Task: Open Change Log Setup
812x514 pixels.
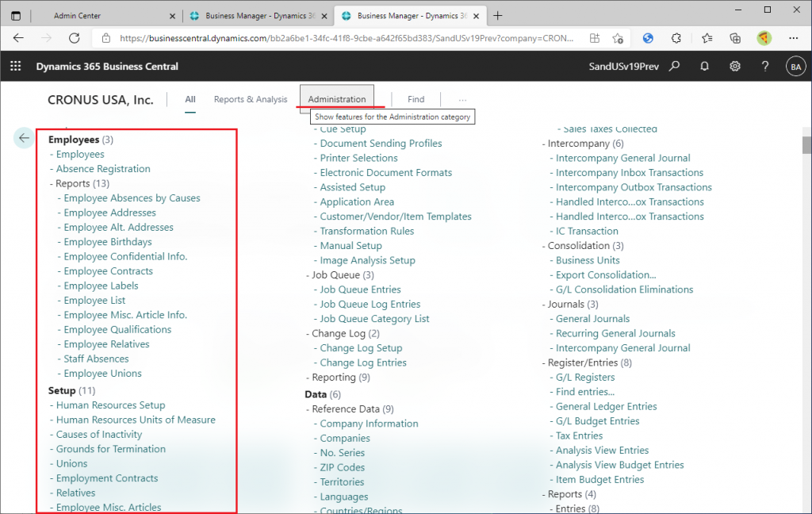Action: pos(361,347)
